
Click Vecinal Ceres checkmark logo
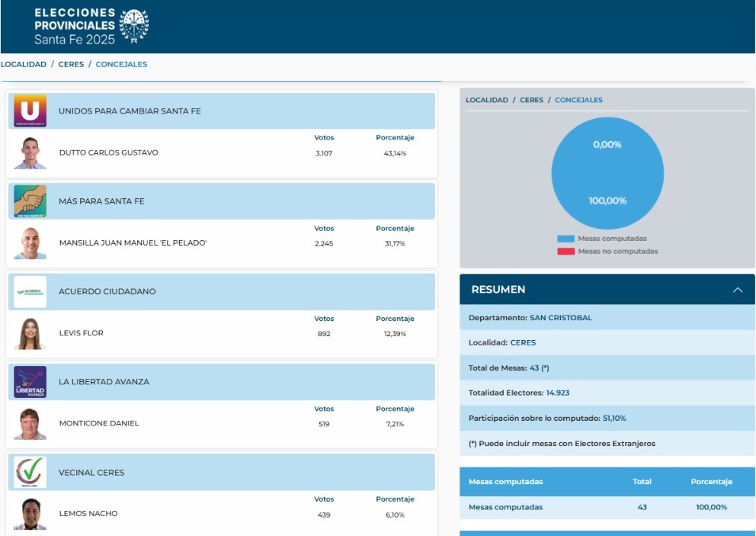(x=30, y=472)
